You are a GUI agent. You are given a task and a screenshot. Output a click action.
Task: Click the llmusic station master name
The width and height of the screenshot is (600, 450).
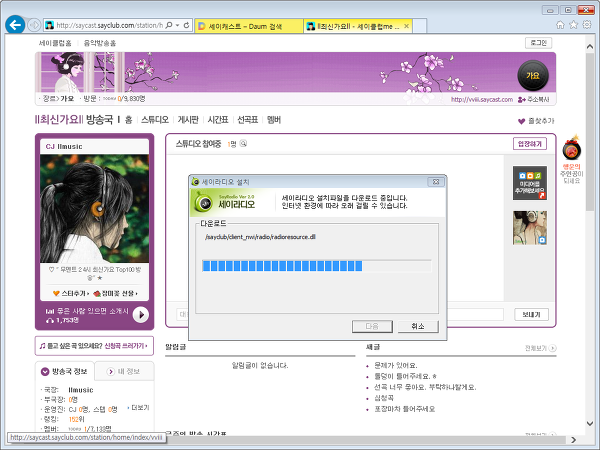pos(81,390)
